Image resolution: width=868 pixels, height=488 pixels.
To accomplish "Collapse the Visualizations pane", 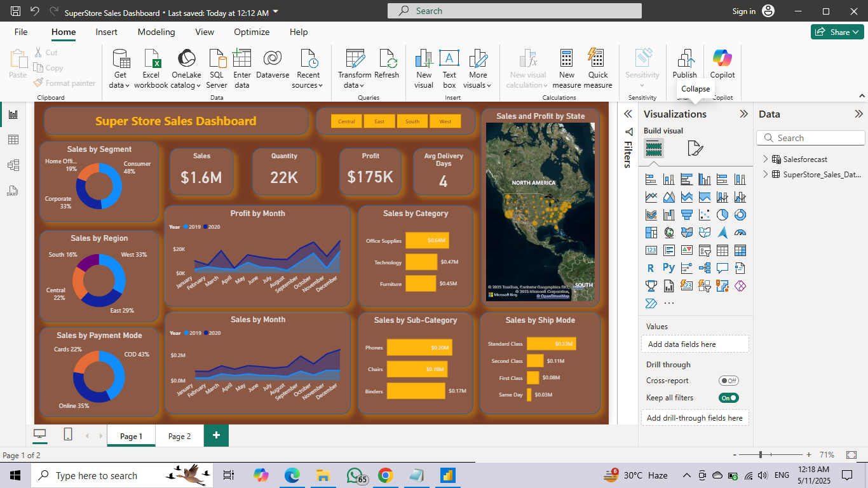I will coord(742,114).
